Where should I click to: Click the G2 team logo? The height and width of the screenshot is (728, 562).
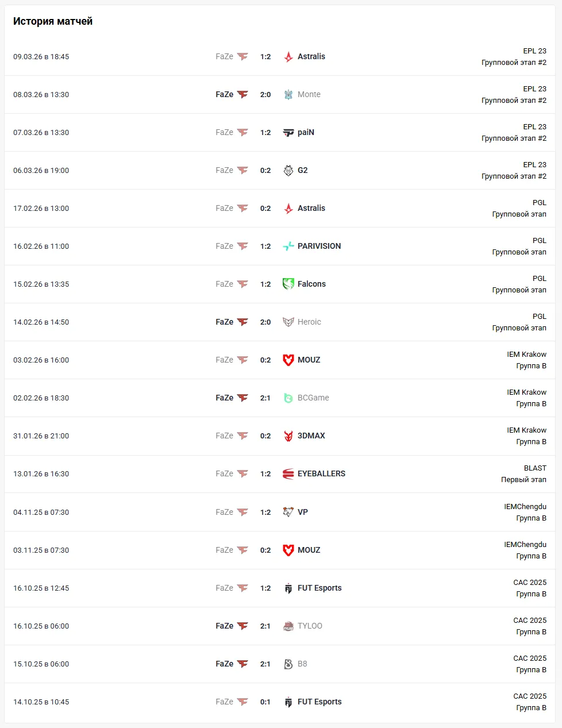(288, 171)
